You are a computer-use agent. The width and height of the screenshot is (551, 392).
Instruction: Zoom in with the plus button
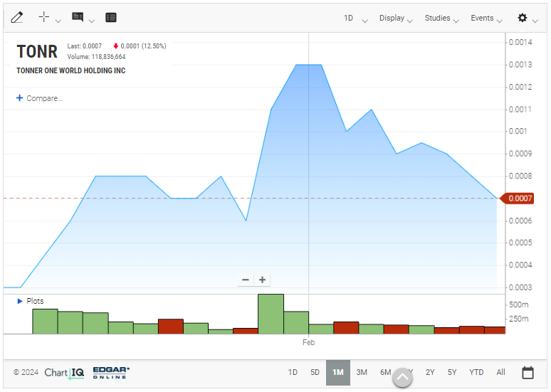pos(262,280)
